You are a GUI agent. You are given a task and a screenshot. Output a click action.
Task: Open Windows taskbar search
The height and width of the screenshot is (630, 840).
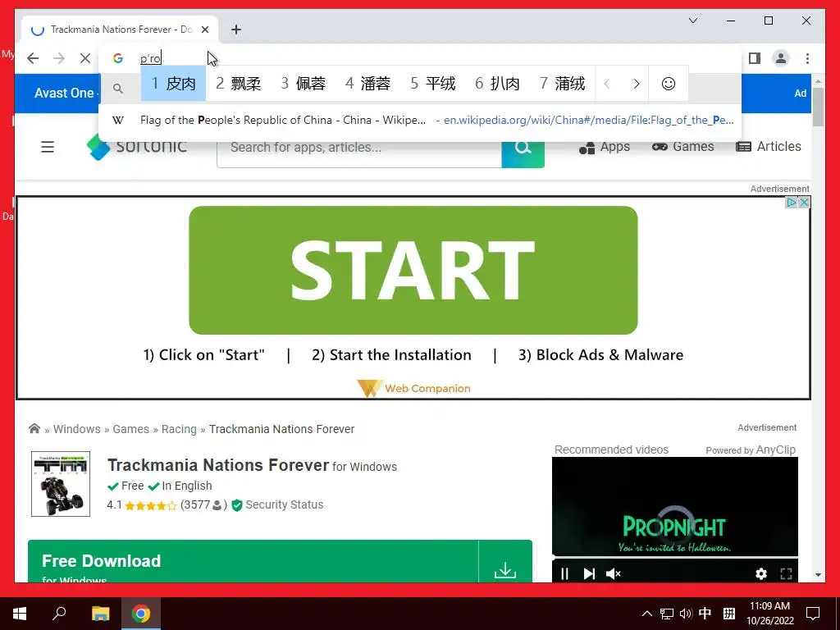coord(59,614)
